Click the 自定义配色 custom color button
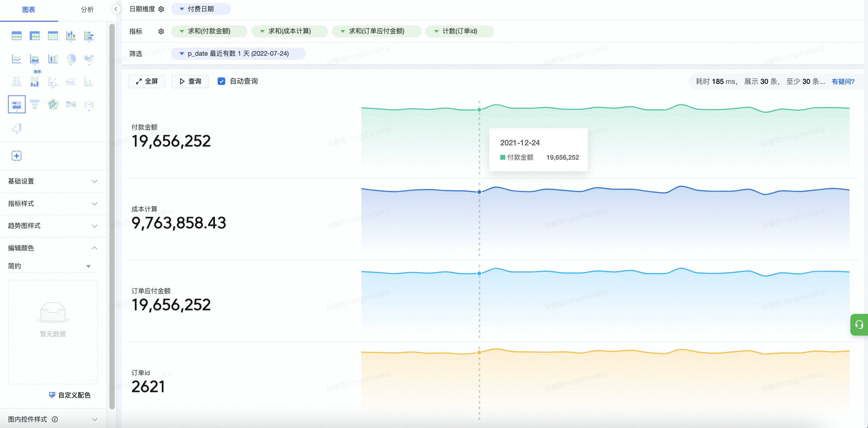 click(x=70, y=395)
